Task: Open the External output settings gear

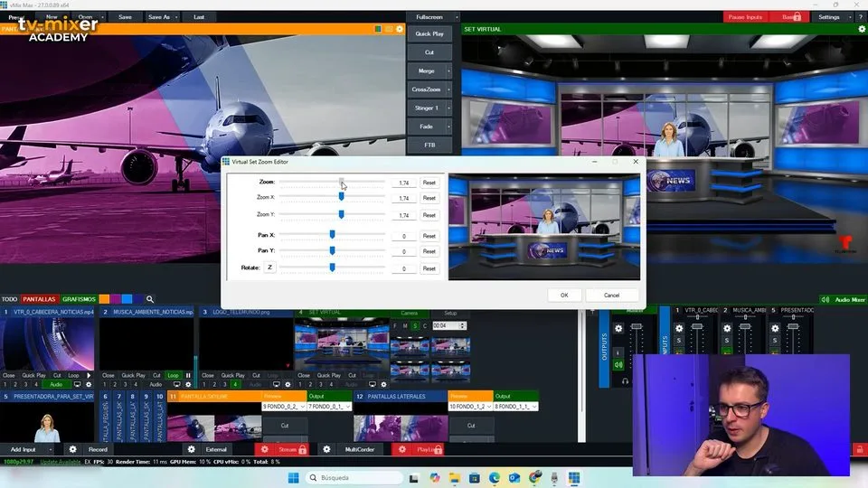Action: pyautogui.click(x=191, y=449)
